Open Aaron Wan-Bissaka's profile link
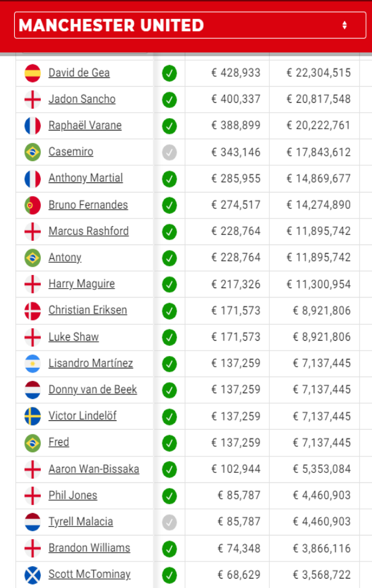This screenshot has width=372, height=588. [x=94, y=469]
